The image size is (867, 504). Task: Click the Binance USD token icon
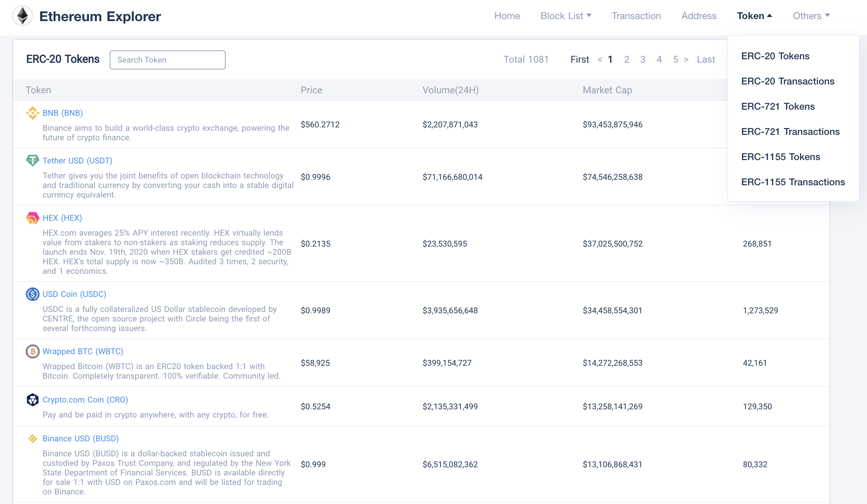coord(32,439)
